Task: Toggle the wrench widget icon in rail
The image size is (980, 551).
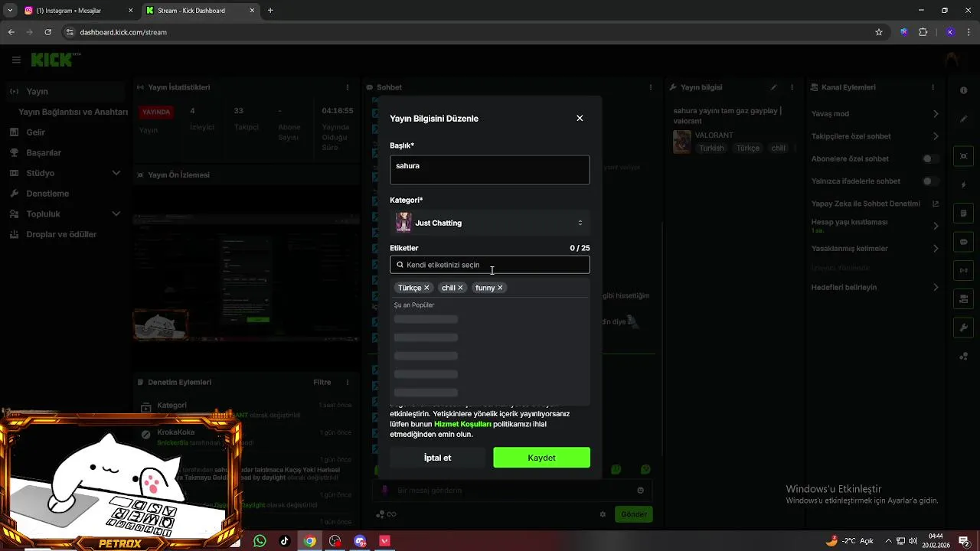Action: click(964, 328)
